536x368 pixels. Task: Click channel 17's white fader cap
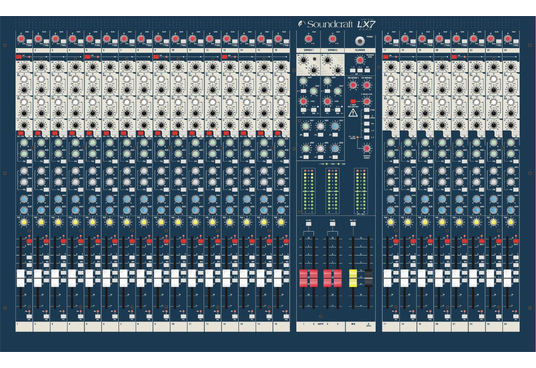(x=387, y=278)
